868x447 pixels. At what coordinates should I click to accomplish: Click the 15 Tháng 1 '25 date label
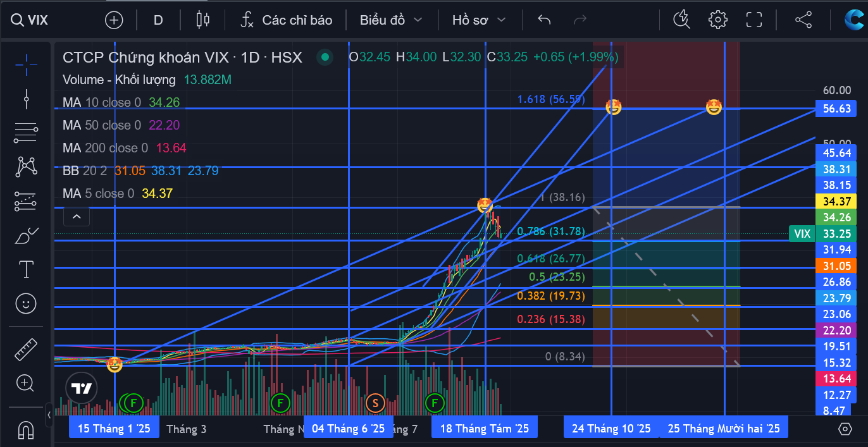point(114,429)
